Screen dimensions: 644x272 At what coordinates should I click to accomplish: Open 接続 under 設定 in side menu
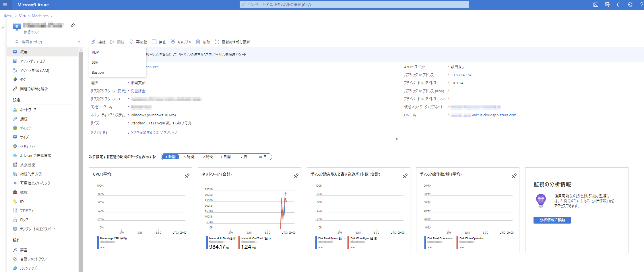[x=43, y=119]
